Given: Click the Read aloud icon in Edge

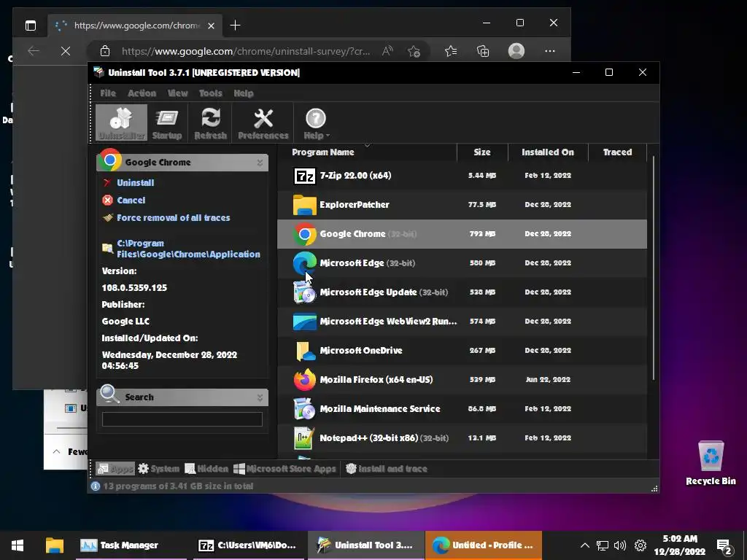Looking at the screenshot, I should pos(387,51).
